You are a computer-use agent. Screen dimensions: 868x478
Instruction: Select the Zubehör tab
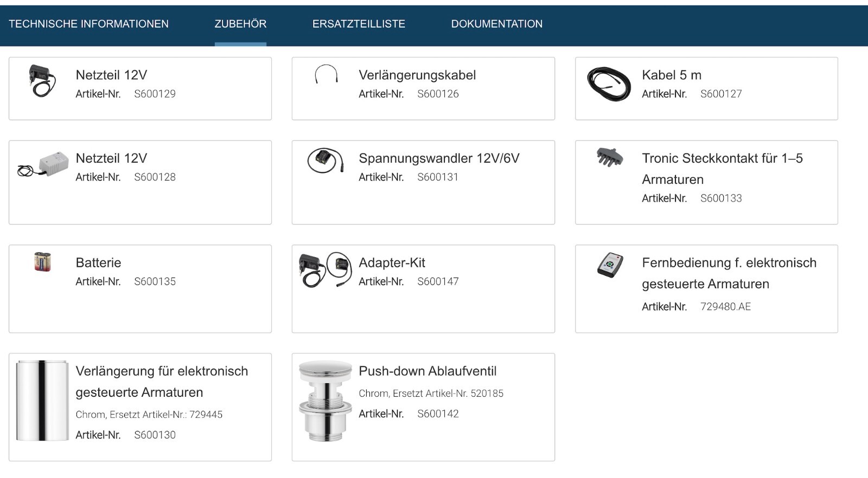pyautogui.click(x=240, y=24)
